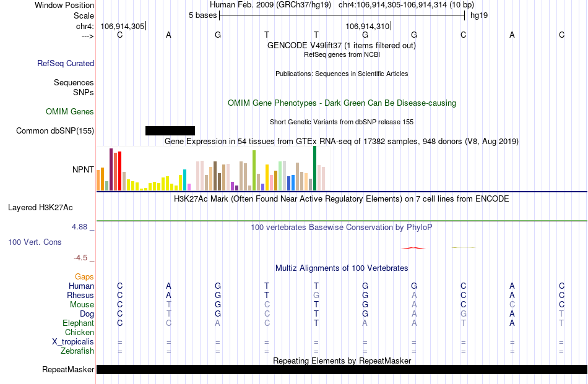Screen dimensions: 588x384
Task: Click the Human Feb. 2009 (GRCh37/hg19) header
Action: [x=270, y=5]
